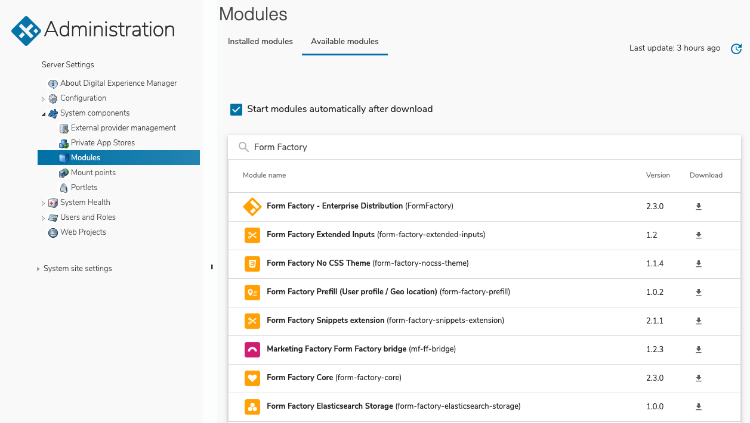Click the Snippets extension module icon

click(252, 321)
